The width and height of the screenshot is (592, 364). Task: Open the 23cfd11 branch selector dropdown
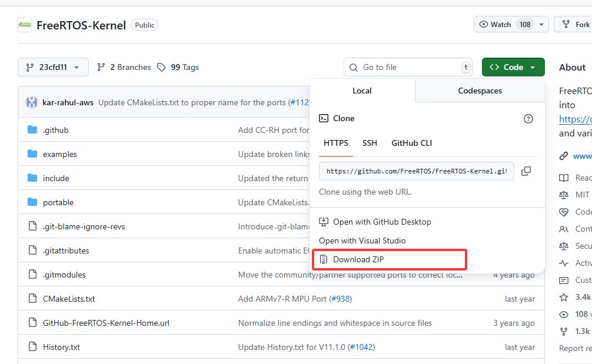click(x=53, y=67)
